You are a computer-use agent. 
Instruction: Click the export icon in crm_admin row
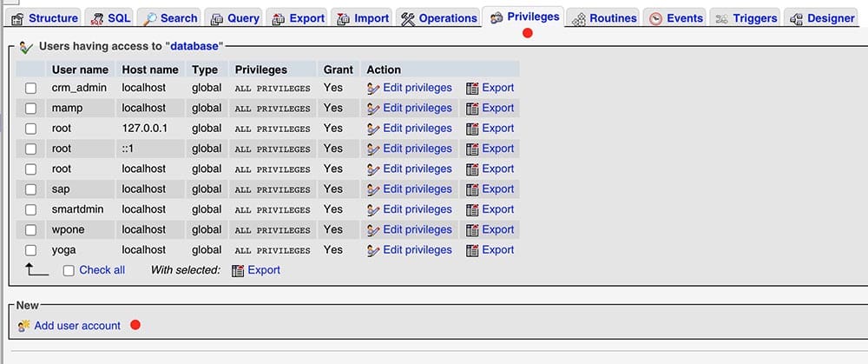(472, 89)
